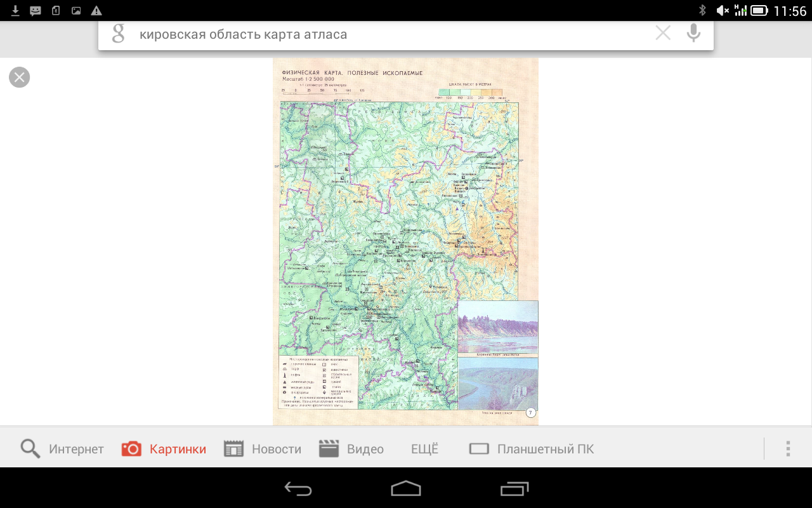The height and width of the screenshot is (508, 812).
Task: Open the recent apps switcher
Action: coord(514,488)
